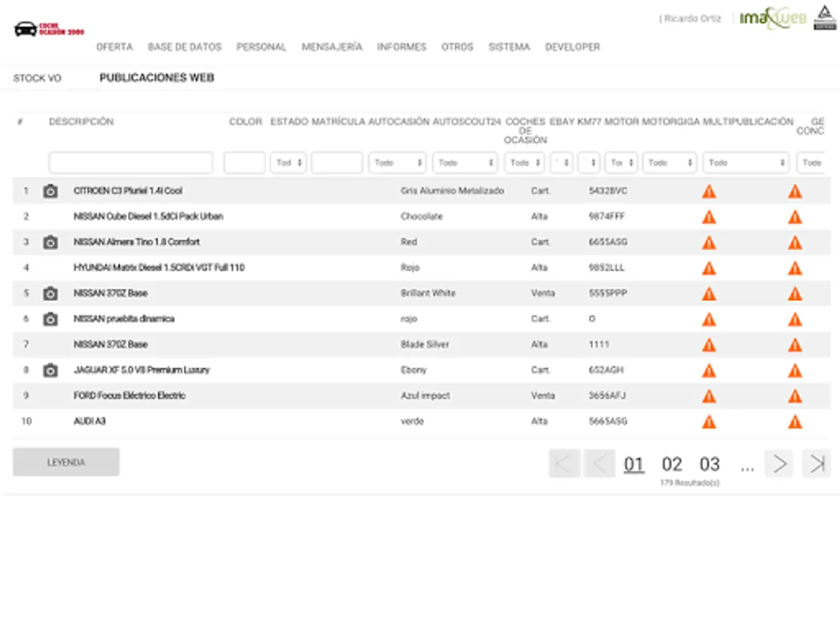
Task: Click right warning triangle in CITROEN C3 row
Action: click(x=795, y=191)
